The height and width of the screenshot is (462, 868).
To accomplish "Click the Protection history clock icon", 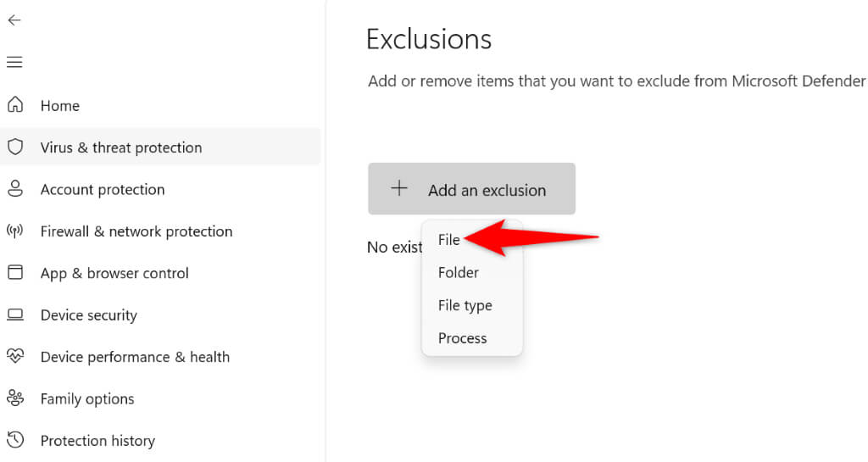I will pyautogui.click(x=14, y=440).
